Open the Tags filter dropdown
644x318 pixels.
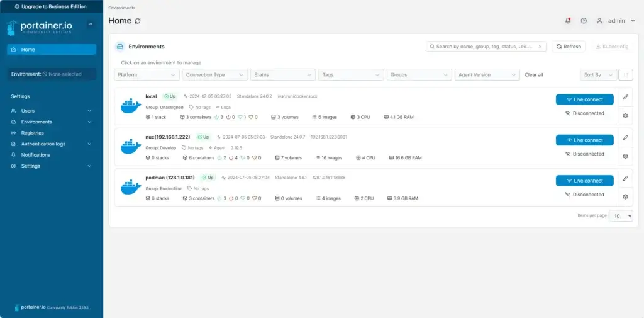[x=351, y=75]
